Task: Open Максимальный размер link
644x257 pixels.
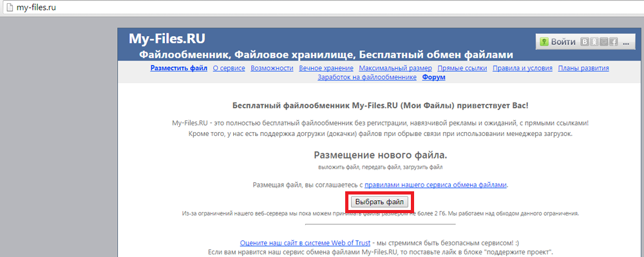Action: pos(395,68)
